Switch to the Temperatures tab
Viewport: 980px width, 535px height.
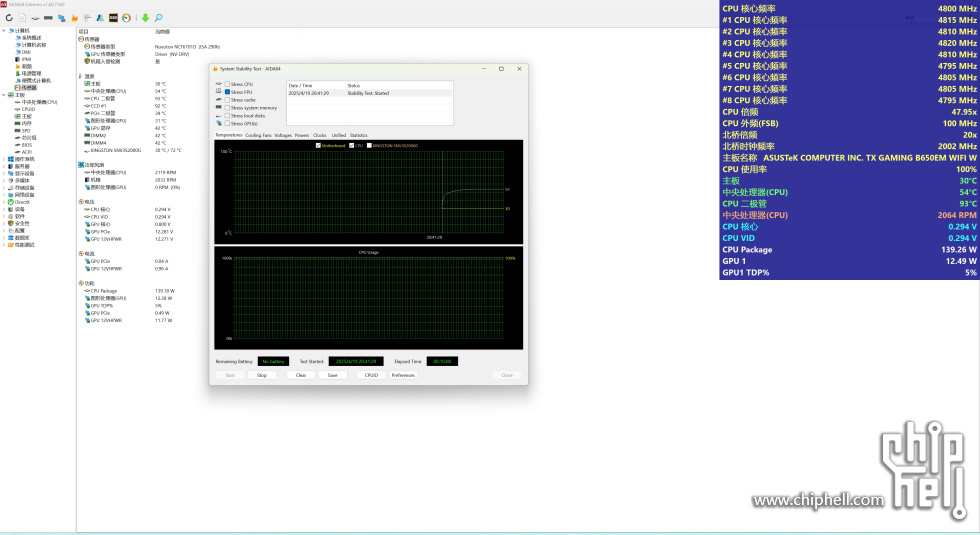tap(229, 135)
